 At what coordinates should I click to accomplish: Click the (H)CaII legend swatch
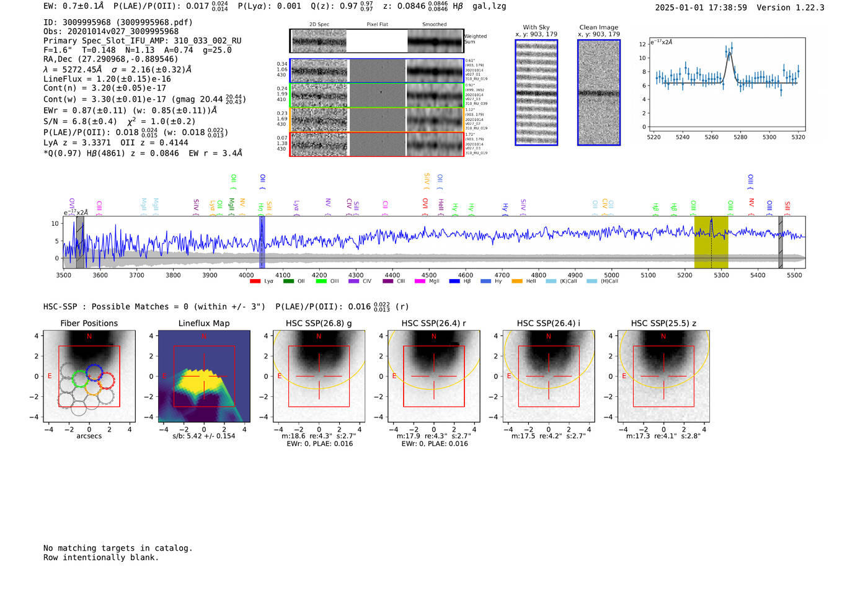click(591, 282)
